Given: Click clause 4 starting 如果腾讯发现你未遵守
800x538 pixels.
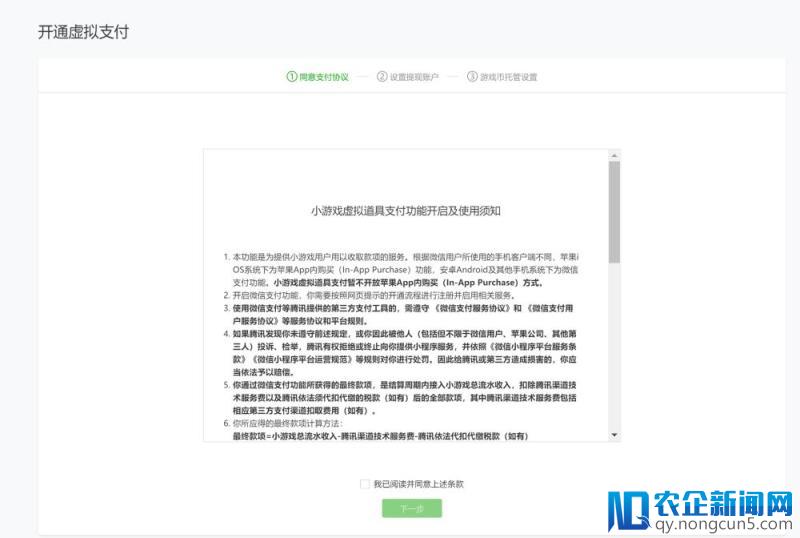Looking at the screenshot, I should (401, 353).
